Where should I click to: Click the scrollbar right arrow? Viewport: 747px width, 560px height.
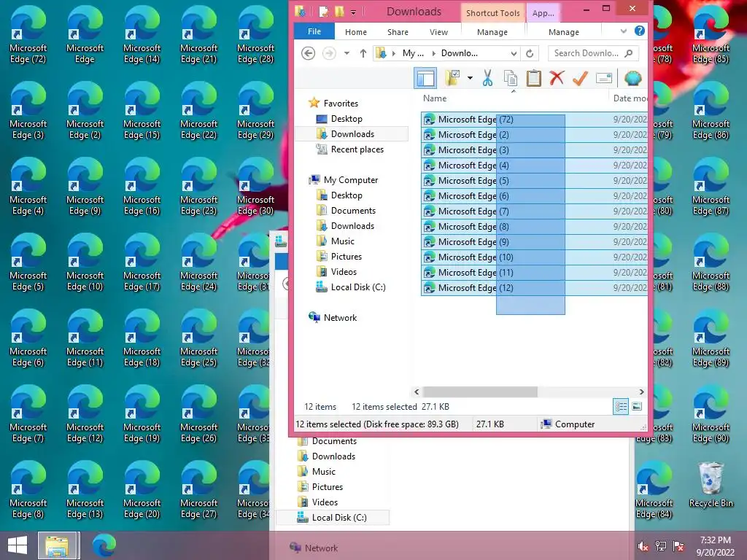(x=641, y=392)
